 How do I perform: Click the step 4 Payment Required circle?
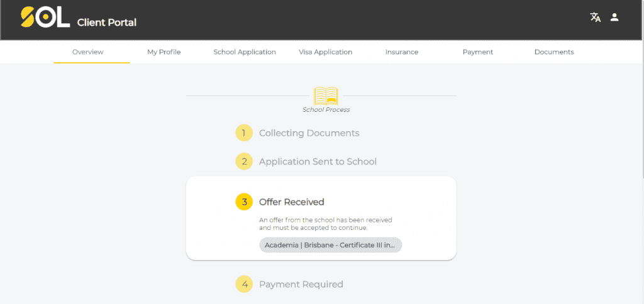point(244,284)
